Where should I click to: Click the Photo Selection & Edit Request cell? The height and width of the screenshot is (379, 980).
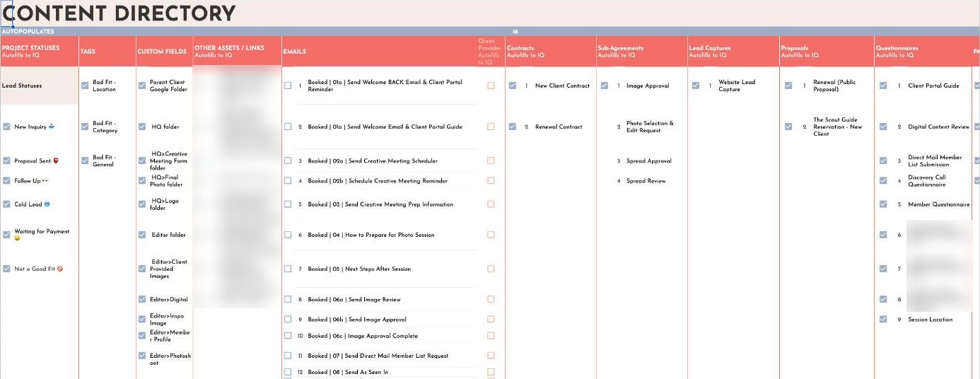click(650, 127)
